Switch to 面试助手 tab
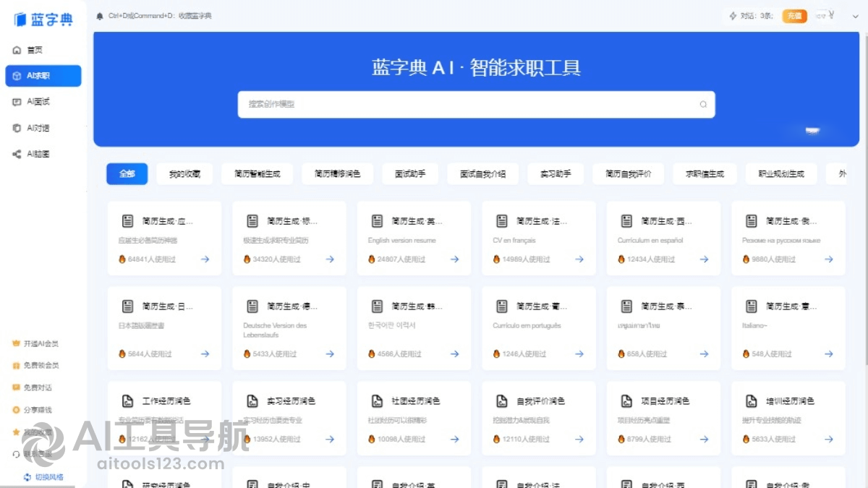The height and width of the screenshot is (488, 868). click(x=410, y=174)
